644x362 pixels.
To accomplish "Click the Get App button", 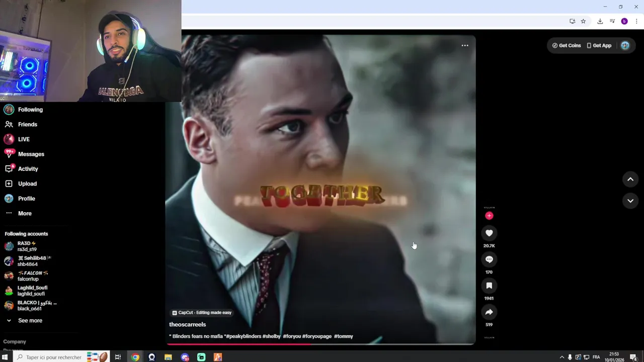I will pos(599,45).
